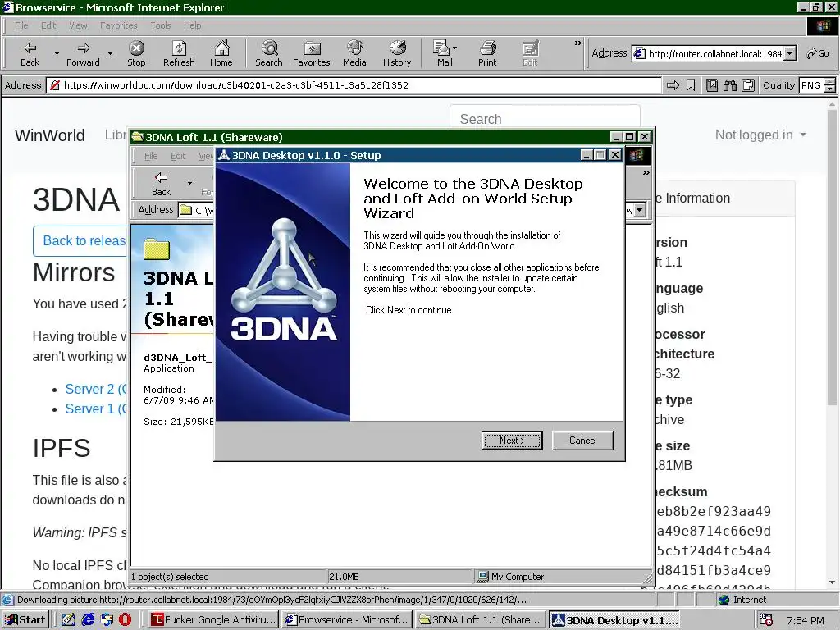
Task: Open the Back button history dropdown arrow
Action: 57,53
